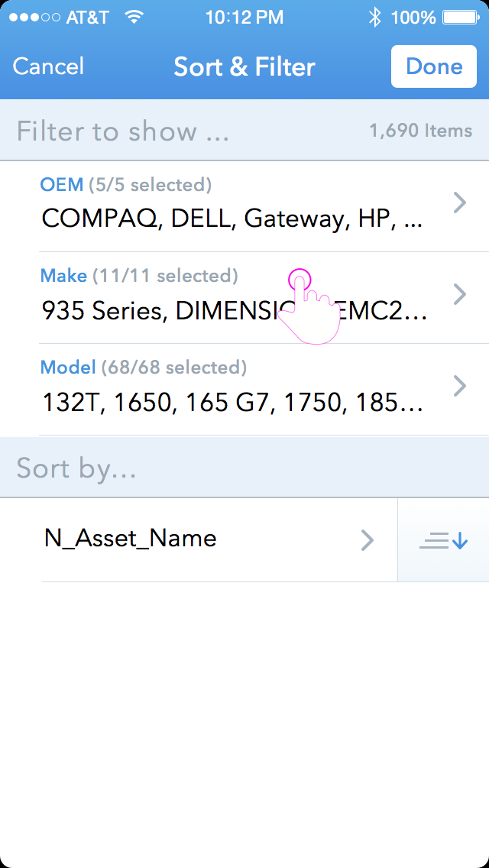489x868 pixels.
Task: Select the Filter to show section header
Action: point(122,130)
